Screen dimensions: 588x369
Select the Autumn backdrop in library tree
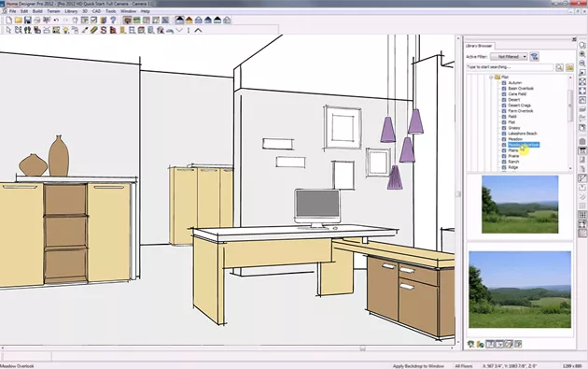pos(515,82)
